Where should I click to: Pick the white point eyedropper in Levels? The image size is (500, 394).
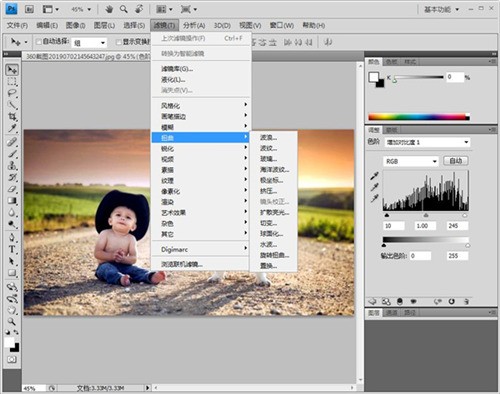click(x=374, y=199)
